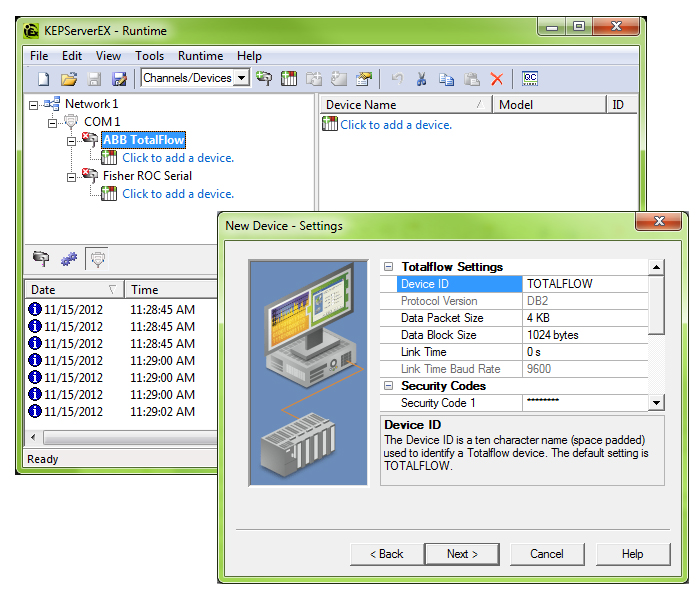Click the New Project toolbar icon
The width and height of the screenshot is (700, 600).
pos(44,78)
